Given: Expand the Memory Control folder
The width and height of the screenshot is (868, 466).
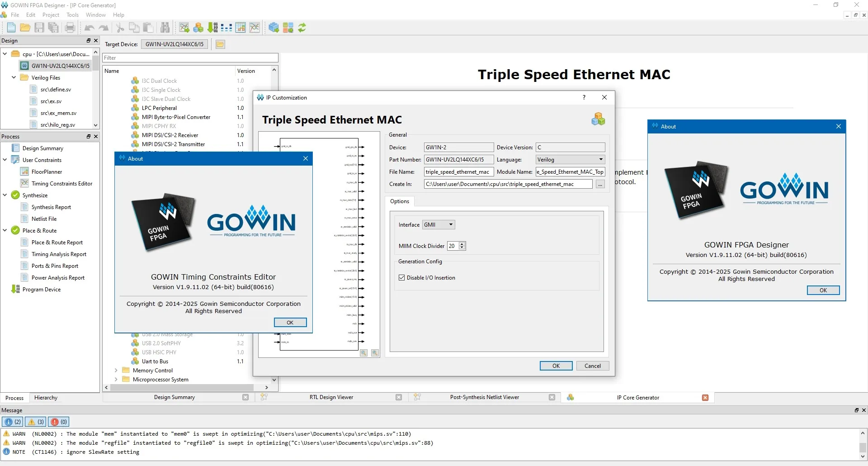Looking at the screenshot, I should [116, 371].
